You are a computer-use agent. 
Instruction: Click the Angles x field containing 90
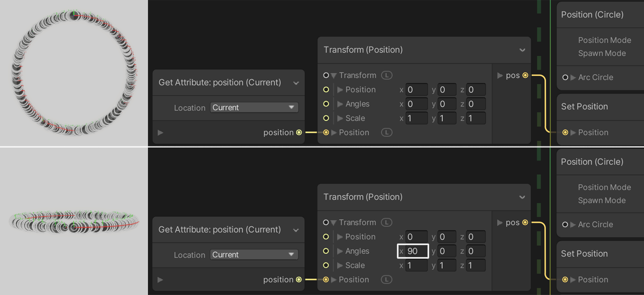point(413,251)
